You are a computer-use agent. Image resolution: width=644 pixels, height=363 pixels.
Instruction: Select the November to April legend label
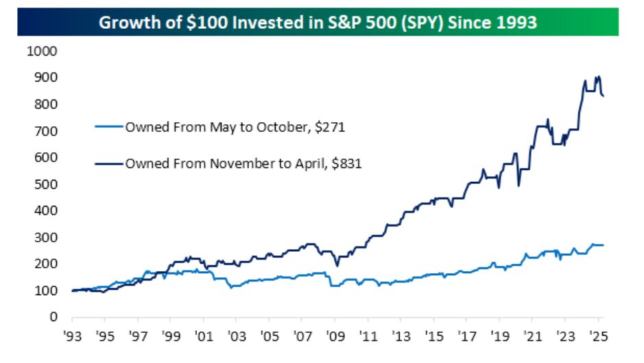coord(243,163)
